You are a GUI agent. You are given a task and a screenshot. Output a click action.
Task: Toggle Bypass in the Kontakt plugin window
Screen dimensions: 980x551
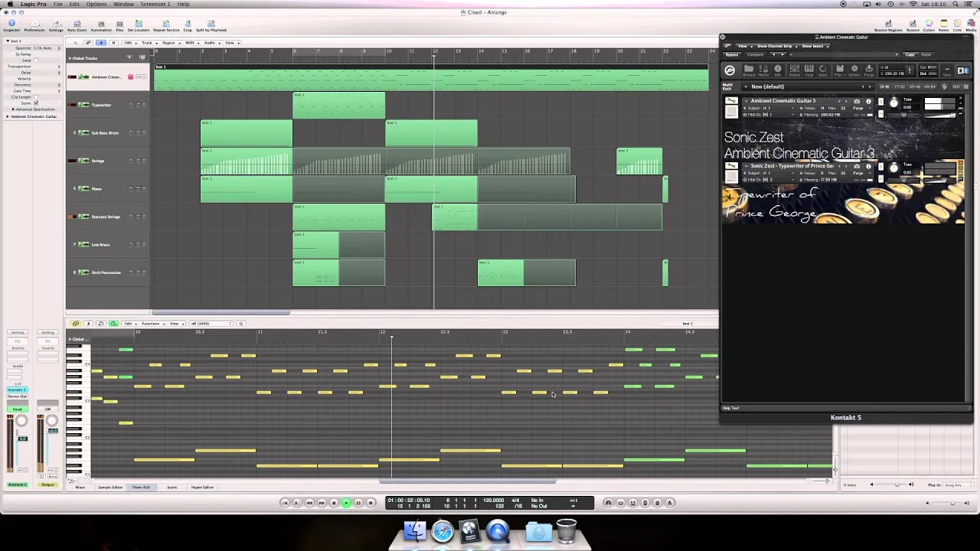click(731, 54)
